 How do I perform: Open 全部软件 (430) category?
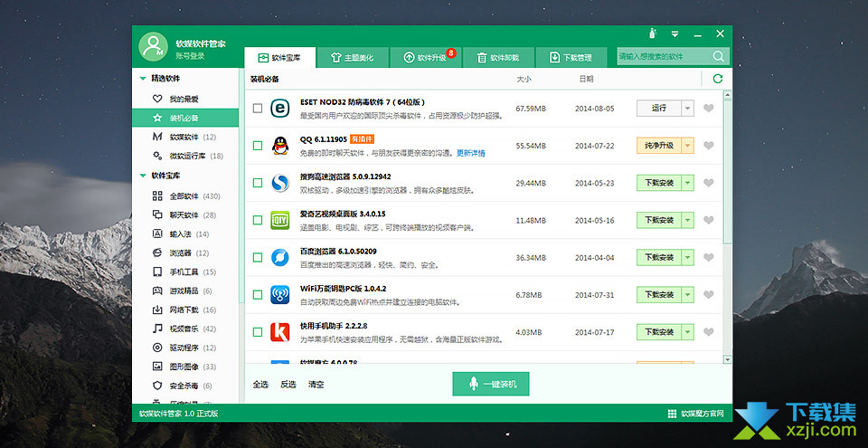[x=184, y=196]
